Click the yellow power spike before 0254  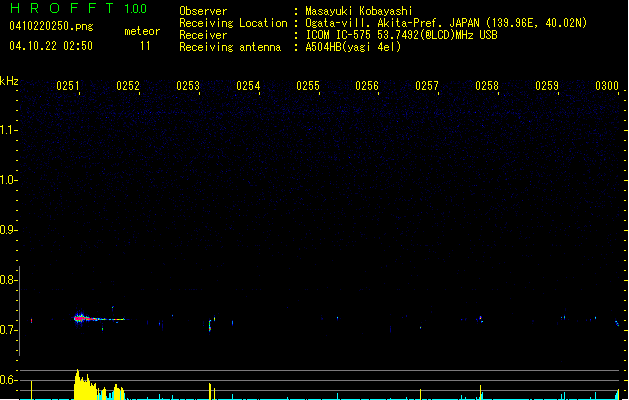point(210,391)
